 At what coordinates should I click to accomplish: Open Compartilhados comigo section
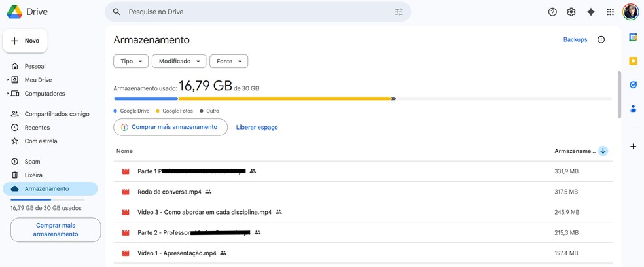pyautogui.click(x=56, y=114)
